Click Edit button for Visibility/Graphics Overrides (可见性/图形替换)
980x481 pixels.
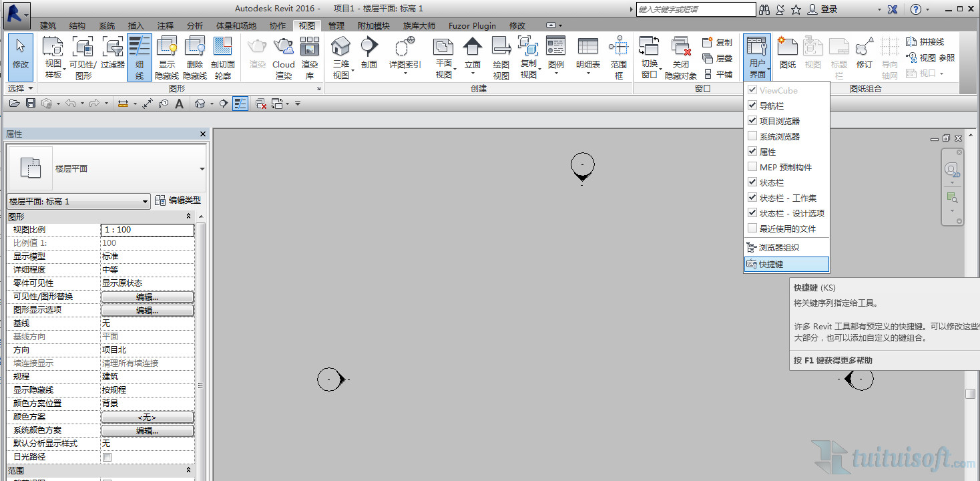click(x=148, y=297)
